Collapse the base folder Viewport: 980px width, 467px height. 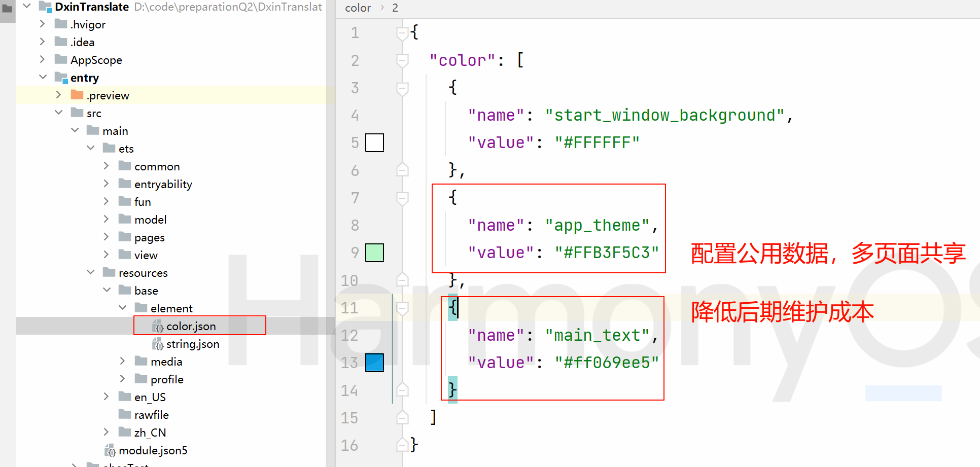click(107, 290)
